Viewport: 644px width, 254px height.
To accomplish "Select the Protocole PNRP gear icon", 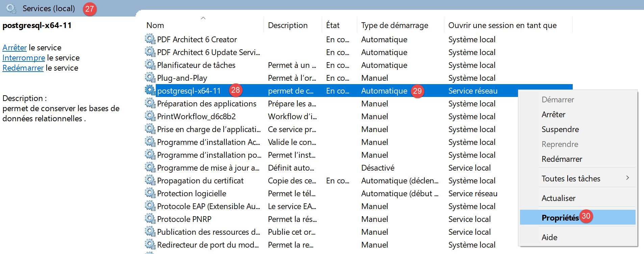I will 150,219.
